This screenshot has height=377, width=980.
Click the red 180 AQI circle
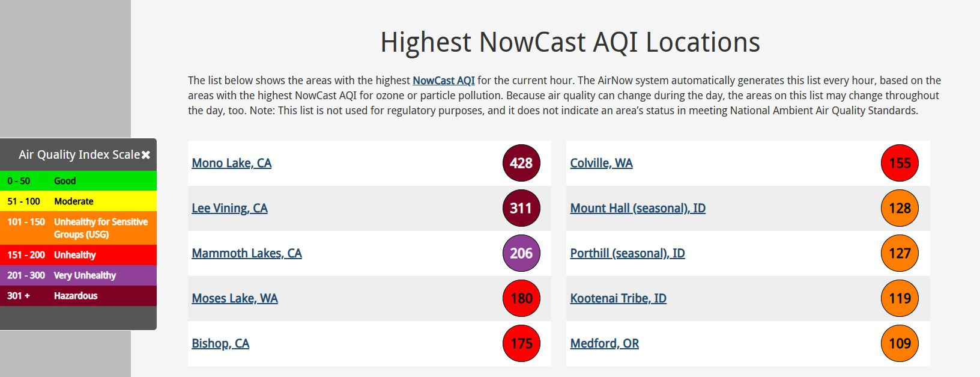pos(521,298)
